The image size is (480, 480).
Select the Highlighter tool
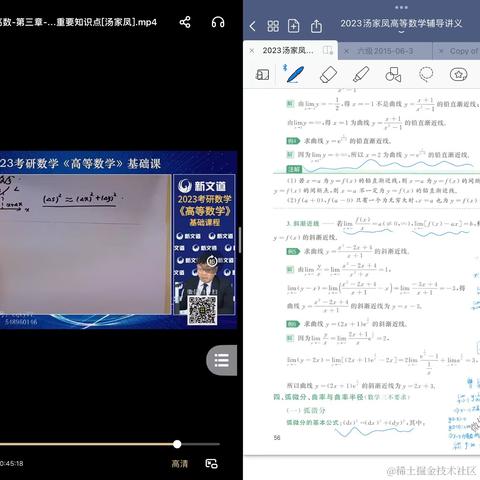click(361, 74)
